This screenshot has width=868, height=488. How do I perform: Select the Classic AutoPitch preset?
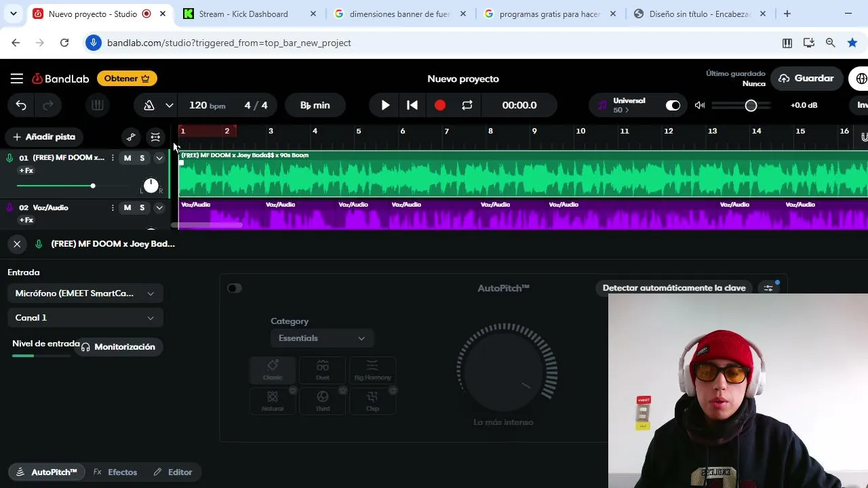click(x=273, y=370)
